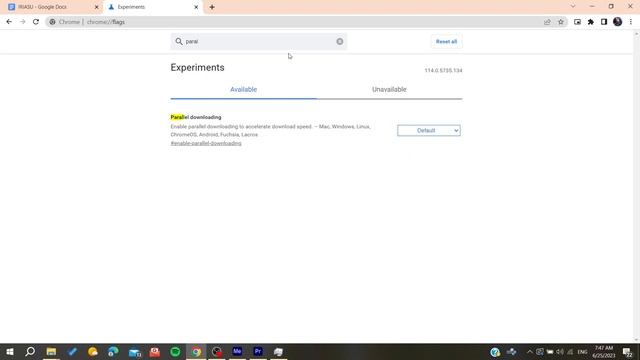Open Microsoft Edge from the taskbar
Screen dimensions: 640x360
(113, 351)
